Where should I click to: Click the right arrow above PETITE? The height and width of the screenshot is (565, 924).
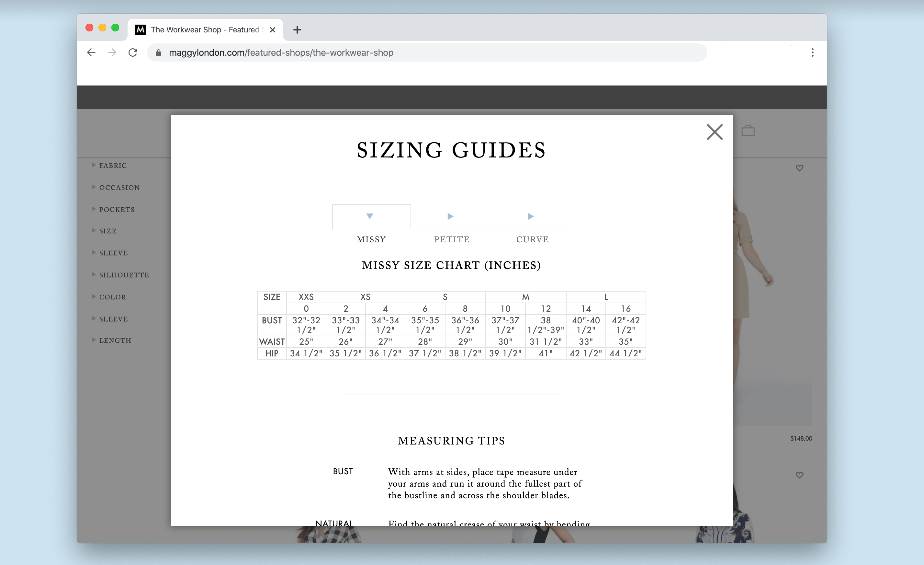[450, 216]
